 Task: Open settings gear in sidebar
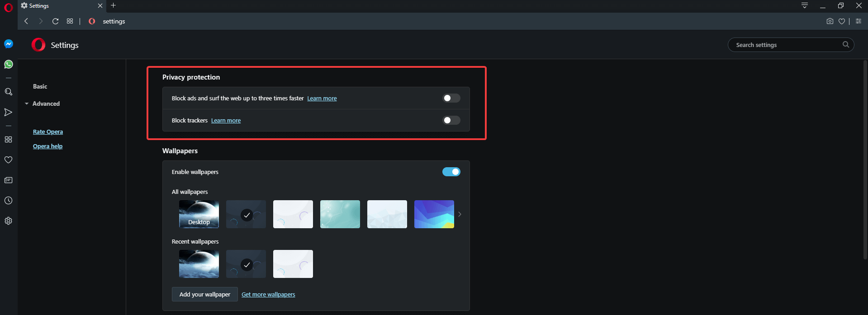click(x=8, y=221)
